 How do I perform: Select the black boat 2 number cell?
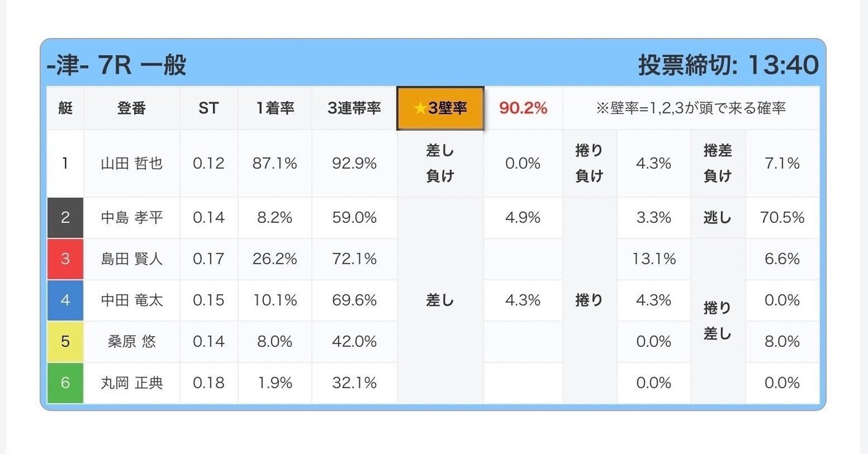tap(65, 218)
